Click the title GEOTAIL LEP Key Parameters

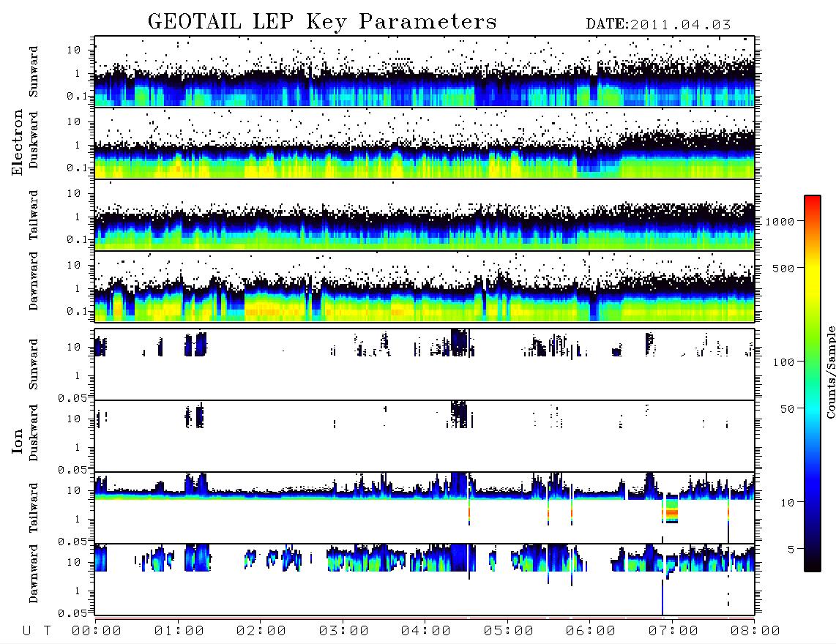pyautogui.click(x=322, y=22)
